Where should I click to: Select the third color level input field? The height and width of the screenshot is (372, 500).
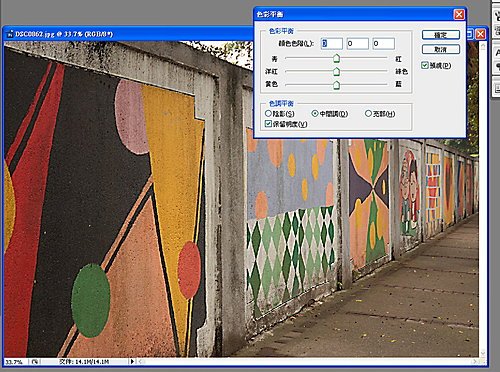(x=384, y=43)
